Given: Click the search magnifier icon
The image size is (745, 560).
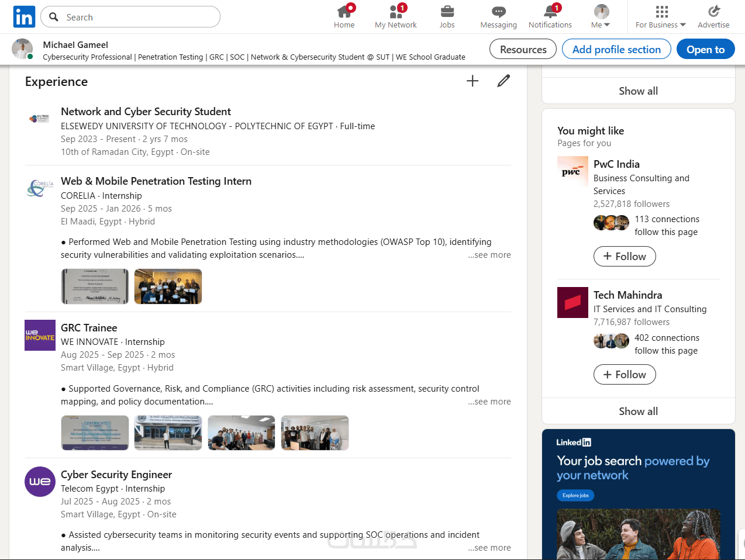Looking at the screenshot, I should coord(54,17).
